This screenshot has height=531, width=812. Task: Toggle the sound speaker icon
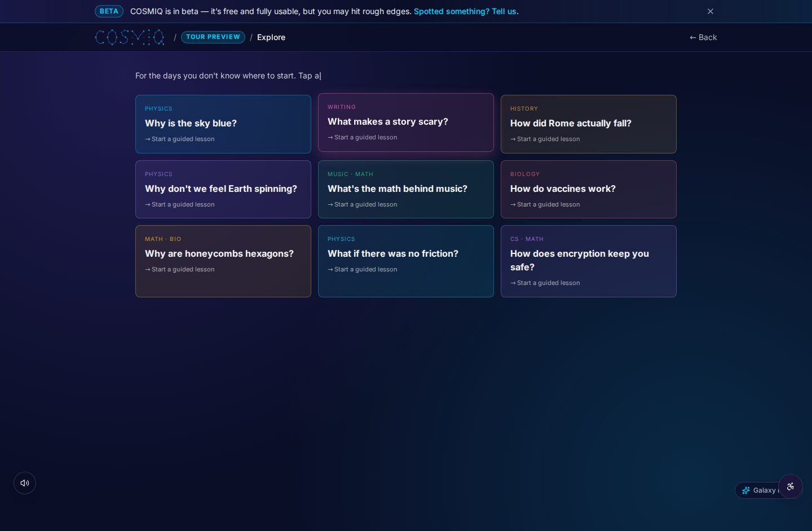(25, 483)
